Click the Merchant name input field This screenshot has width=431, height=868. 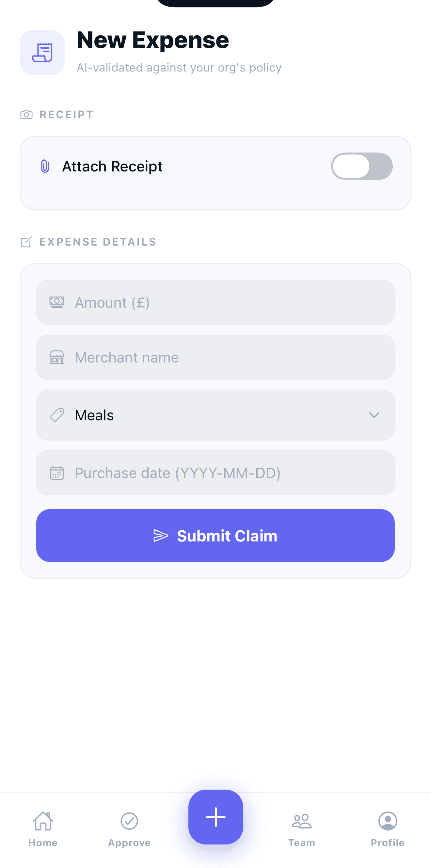(215, 357)
